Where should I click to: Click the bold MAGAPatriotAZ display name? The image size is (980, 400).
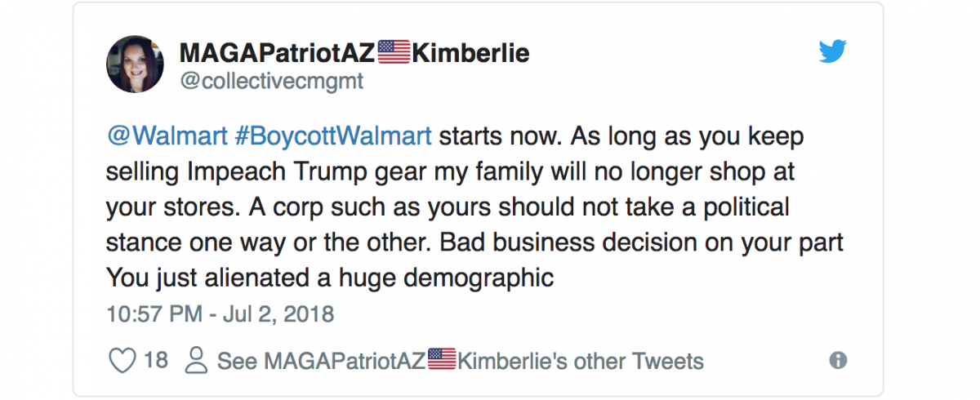click(x=277, y=54)
